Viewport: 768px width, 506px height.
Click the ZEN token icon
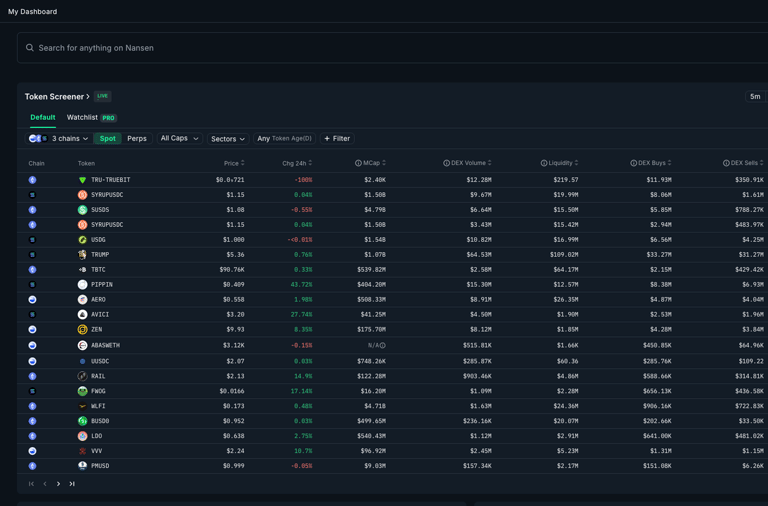coord(82,330)
